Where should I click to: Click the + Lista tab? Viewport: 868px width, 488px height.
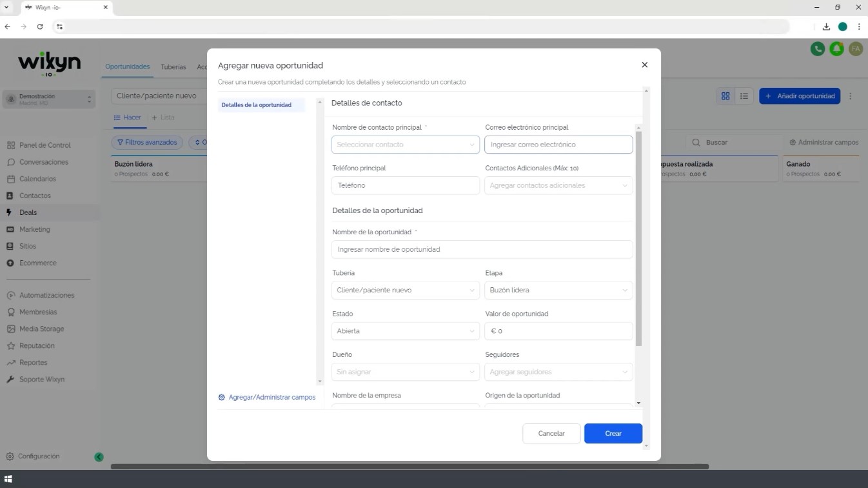coord(163,117)
